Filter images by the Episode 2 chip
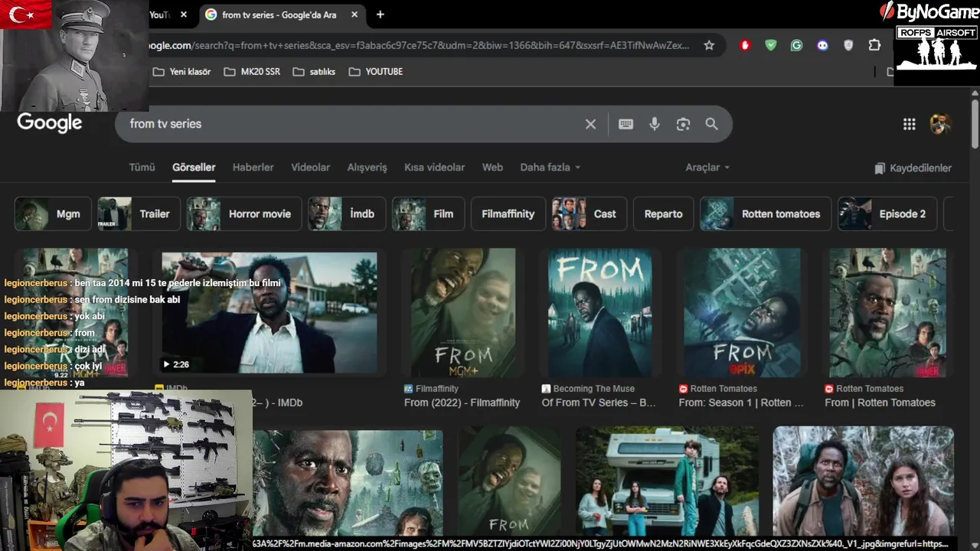The width and height of the screenshot is (980, 551). pos(888,214)
